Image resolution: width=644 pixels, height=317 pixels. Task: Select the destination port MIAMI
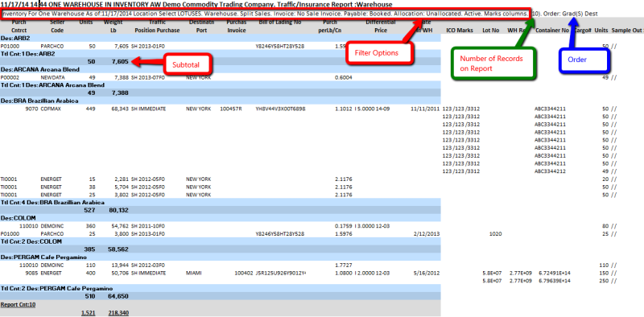click(194, 273)
